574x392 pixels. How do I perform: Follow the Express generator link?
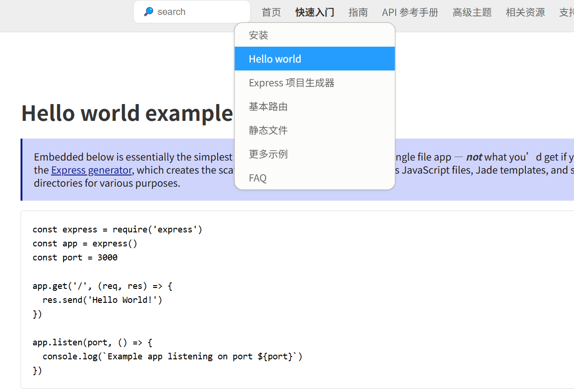coord(92,170)
